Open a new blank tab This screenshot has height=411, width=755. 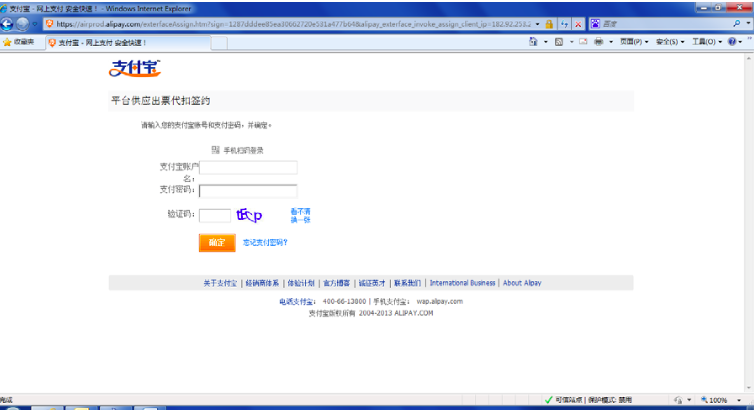coord(219,43)
